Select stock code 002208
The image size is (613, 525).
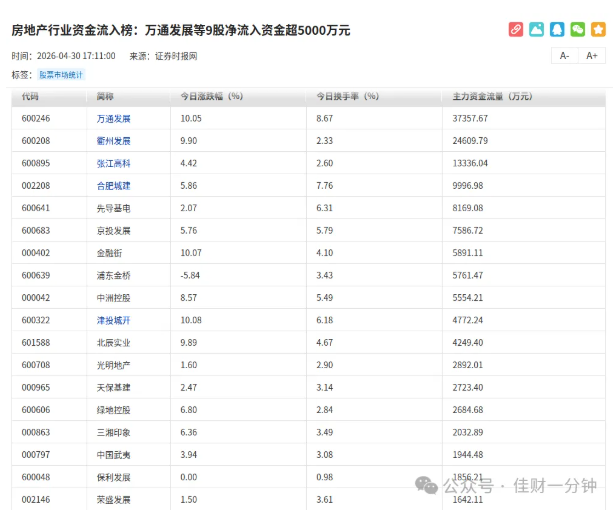coord(36,186)
